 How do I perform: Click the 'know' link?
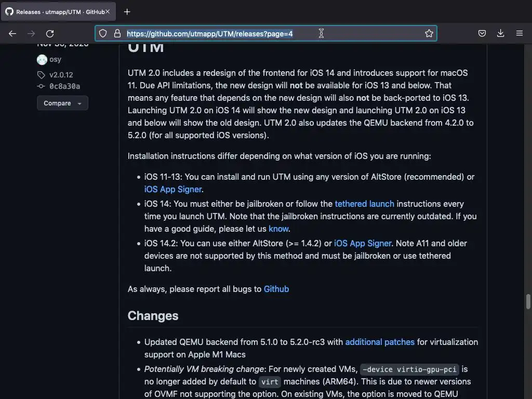278,229
